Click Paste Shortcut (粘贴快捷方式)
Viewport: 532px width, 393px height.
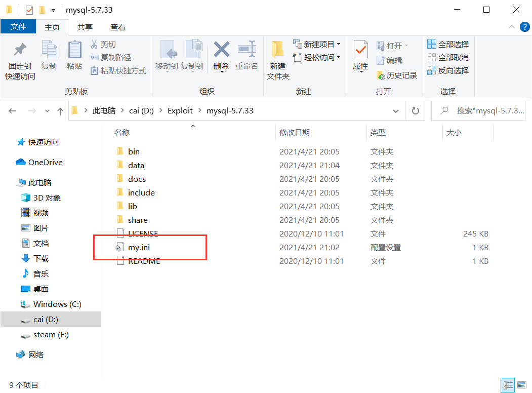(x=118, y=70)
